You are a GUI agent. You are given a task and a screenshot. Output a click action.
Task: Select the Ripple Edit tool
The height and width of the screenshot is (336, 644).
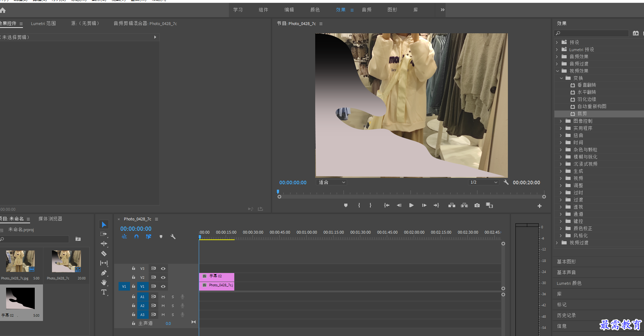(104, 244)
